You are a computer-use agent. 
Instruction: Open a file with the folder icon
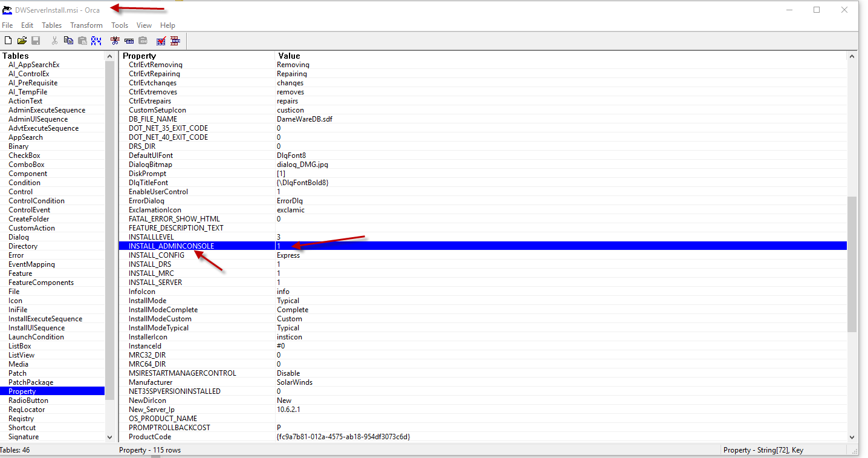point(22,41)
